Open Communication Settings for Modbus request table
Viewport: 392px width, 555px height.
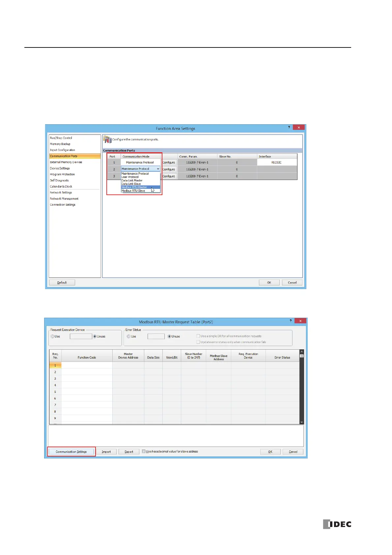(x=71, y=452)
